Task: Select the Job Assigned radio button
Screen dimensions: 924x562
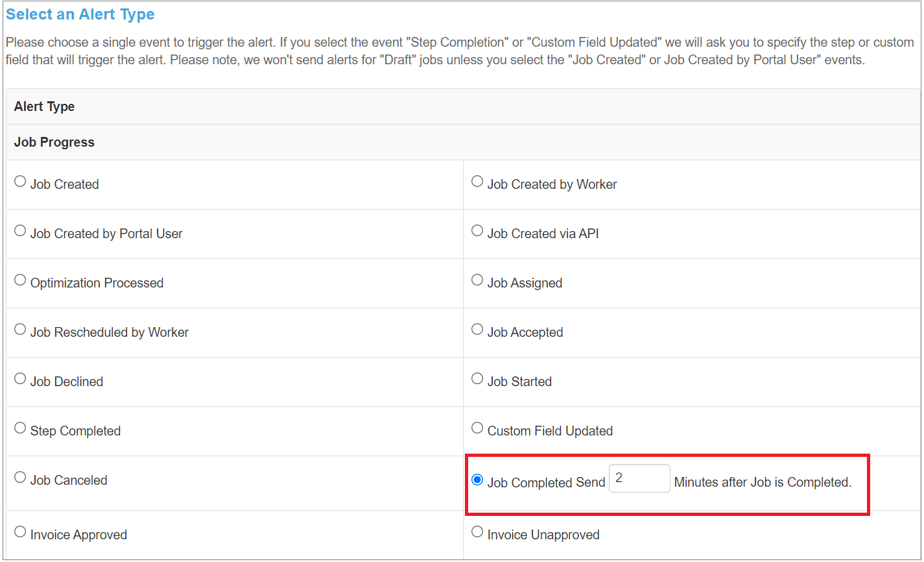Action: pyautogui.click(x=477, y=280)
